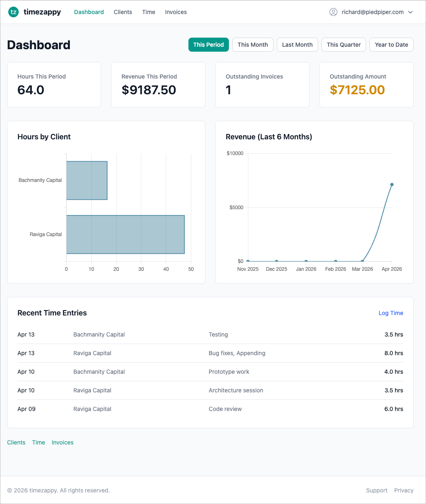Click the 6.0 hrs value
426x504 pixels.
coord(394,409)
